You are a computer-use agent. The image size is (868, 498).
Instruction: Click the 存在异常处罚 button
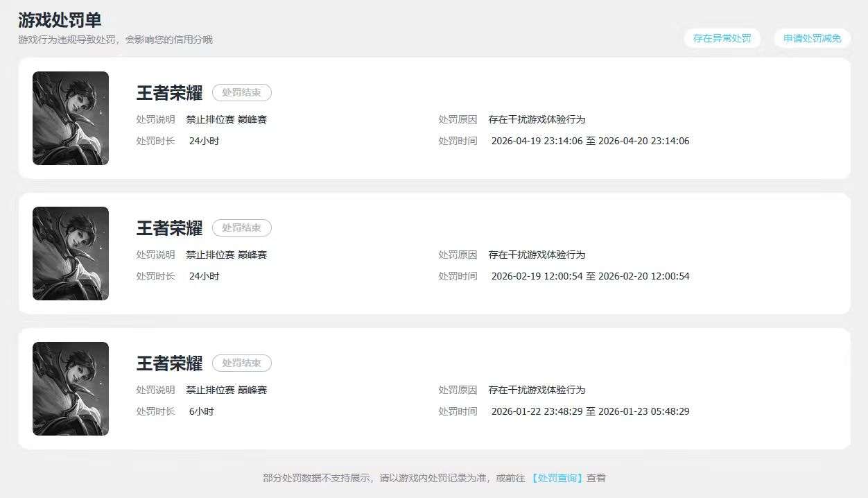pyautogui.click(x=722, y=38)
